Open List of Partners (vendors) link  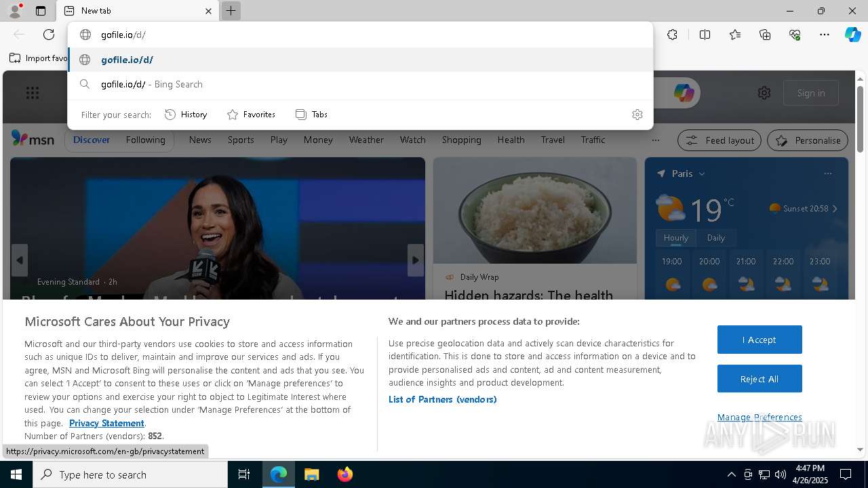coord(442,399)
